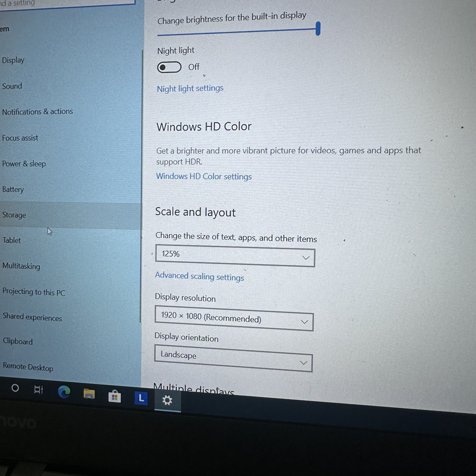Open Shared experiences settings
The width and height of the screenshot is (476, 476).
[32, 317]
